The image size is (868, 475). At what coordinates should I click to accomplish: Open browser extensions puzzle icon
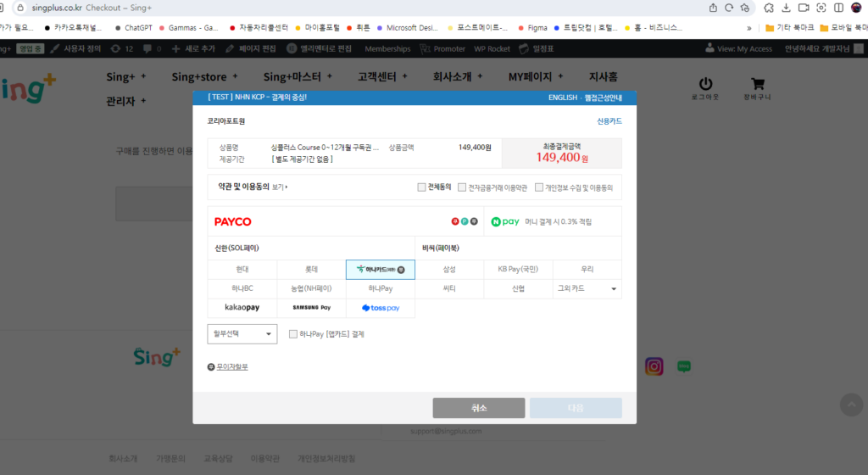point(768,8)
